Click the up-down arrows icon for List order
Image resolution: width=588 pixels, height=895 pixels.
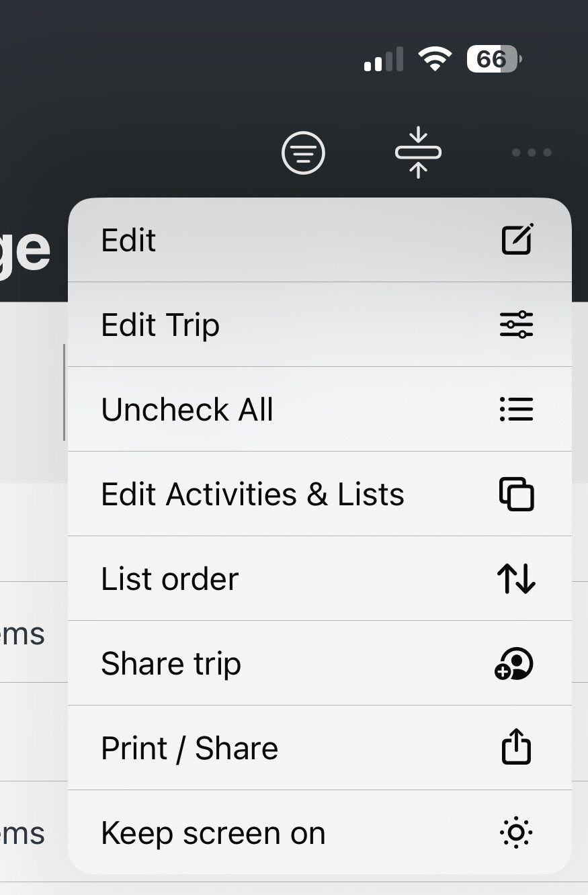(516, 579)
